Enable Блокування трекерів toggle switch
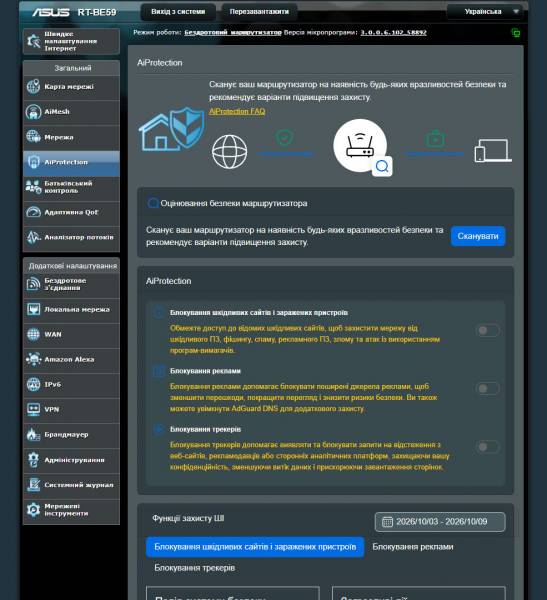Viewport: 547px width, 600px height. [487, 447]
